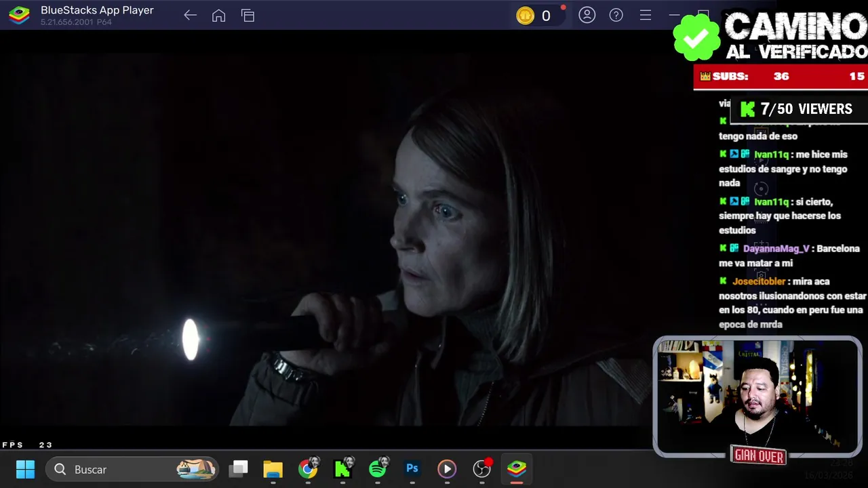Open Task View on taskbar
Viewport: 868px width, 488px height.
(239, 469)
